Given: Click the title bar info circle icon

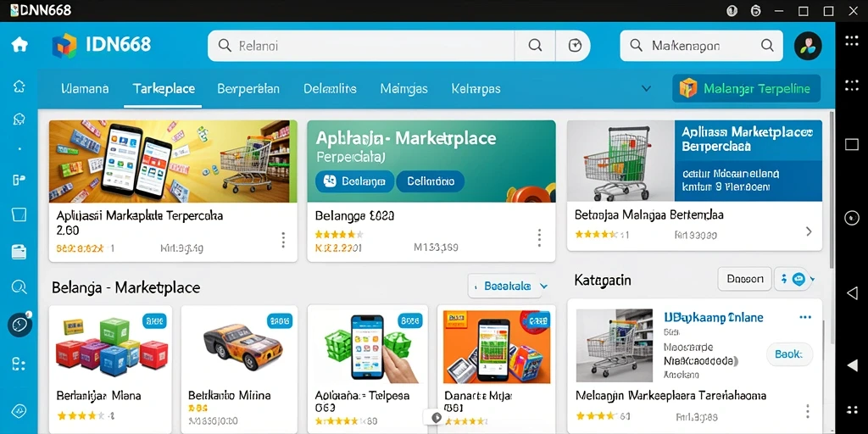Looking at the screenshot, I should click(732, 11).
